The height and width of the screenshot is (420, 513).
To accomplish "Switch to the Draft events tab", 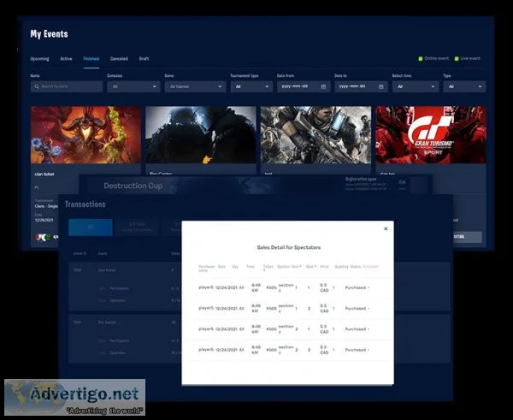I will click(x=144, y=59).
